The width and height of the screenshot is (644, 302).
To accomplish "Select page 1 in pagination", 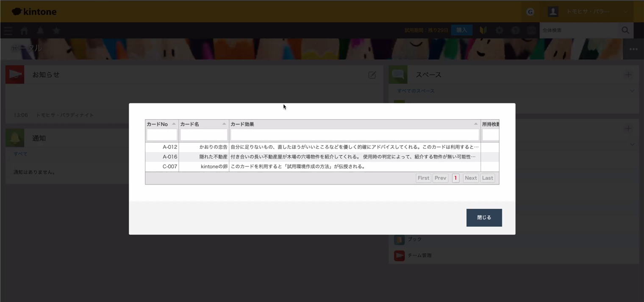I will (x=455, y=178).
